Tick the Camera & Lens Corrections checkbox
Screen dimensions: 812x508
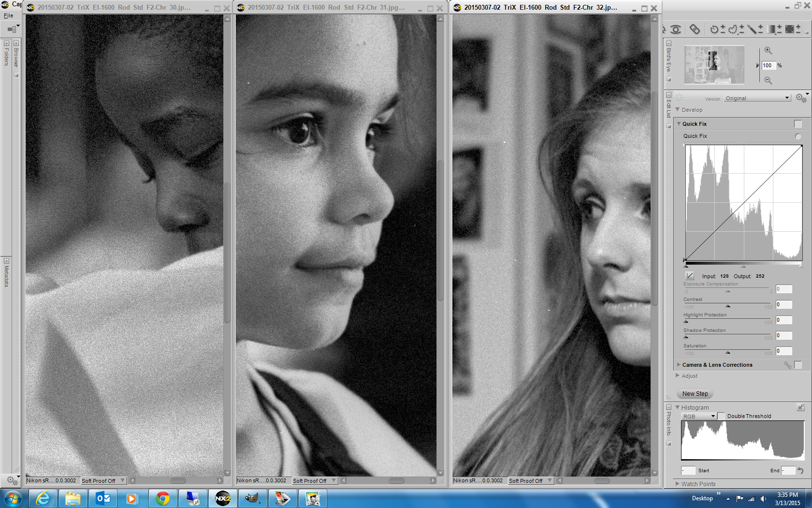pyautogui.click(x=798, y=365)
